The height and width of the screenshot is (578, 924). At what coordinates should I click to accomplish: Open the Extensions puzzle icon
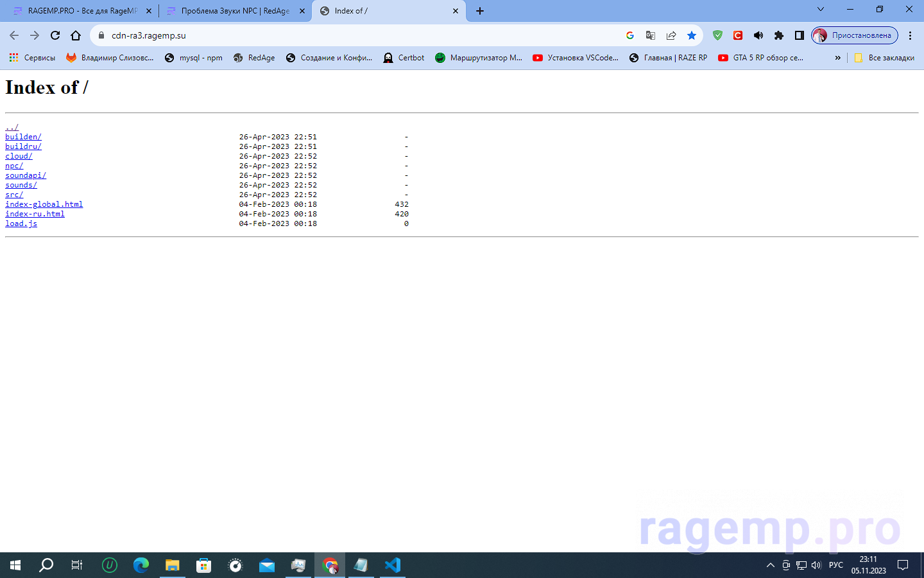pos(778,35)
